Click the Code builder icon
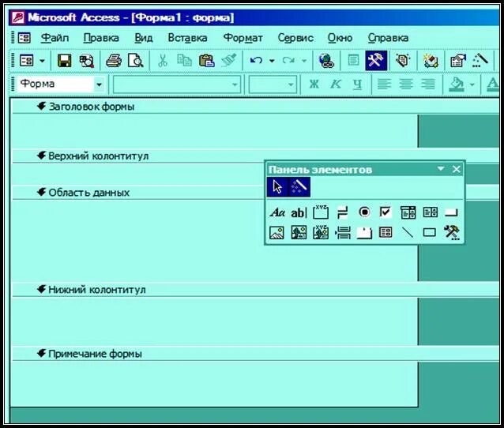Image resolution: width=504 pixels, height=428 pixels. click(431, 60)
